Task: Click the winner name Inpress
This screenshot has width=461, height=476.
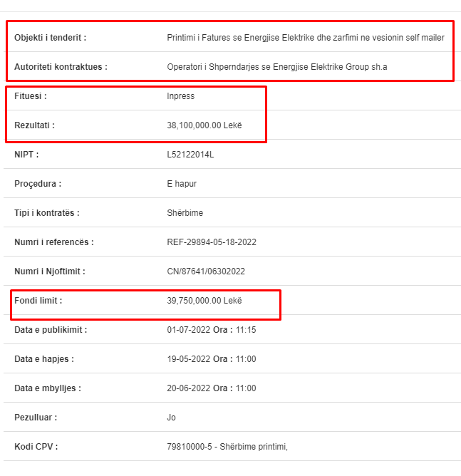Action: tap(180, 96)
